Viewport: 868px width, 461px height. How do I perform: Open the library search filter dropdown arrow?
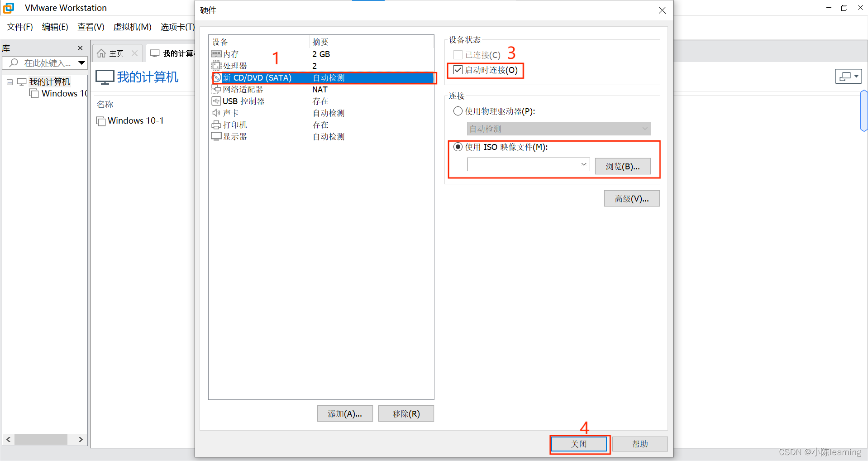pos(81,62)
